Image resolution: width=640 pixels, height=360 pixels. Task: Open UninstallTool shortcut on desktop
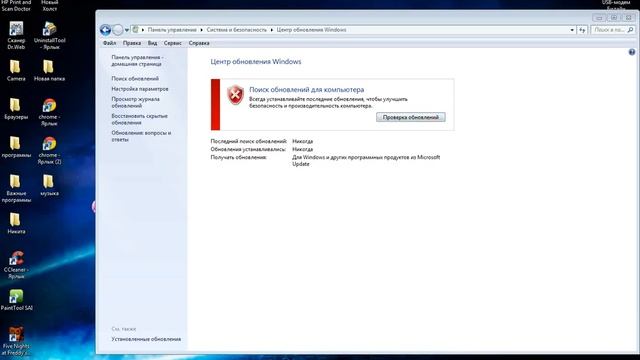pos(49,36)
